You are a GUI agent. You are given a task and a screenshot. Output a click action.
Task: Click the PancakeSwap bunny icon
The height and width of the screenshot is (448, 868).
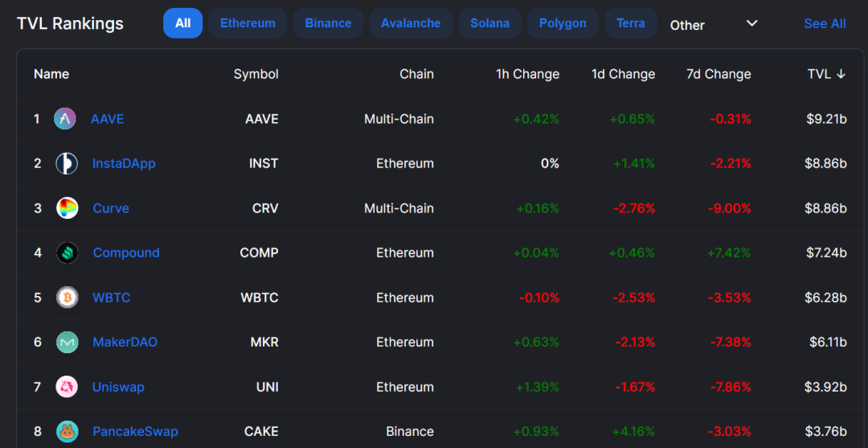(x=67, y=431)
